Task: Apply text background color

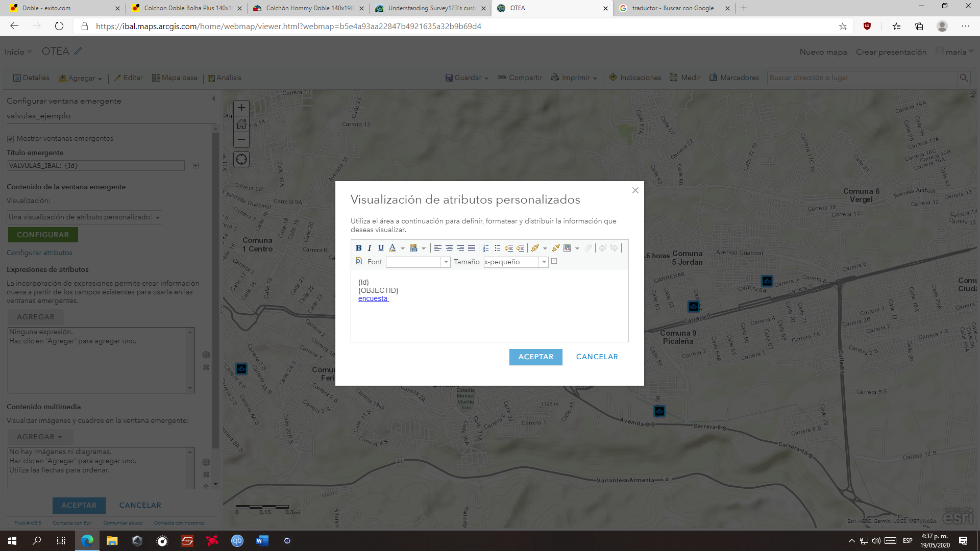Action: [413, 248]
